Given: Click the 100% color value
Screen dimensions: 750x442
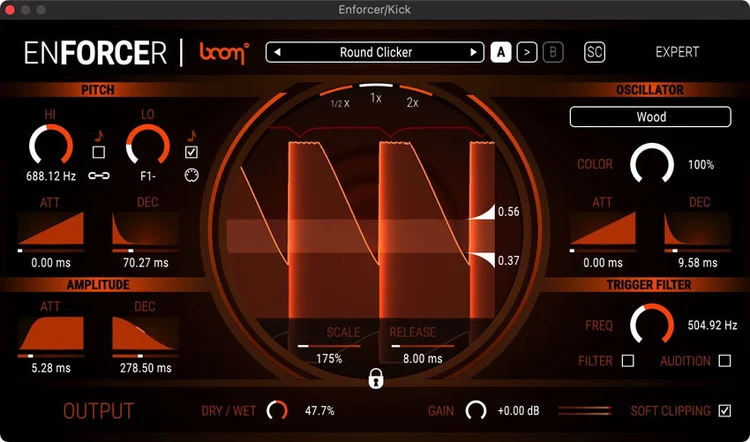Looking at the screenshot, I should pos(701,165).
